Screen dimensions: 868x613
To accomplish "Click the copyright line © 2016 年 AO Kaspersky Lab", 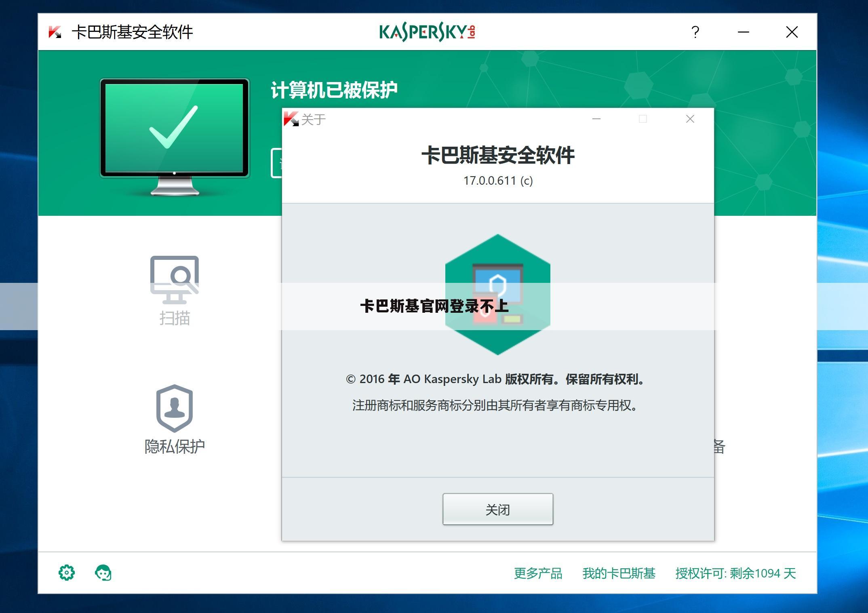I will 496,379.
